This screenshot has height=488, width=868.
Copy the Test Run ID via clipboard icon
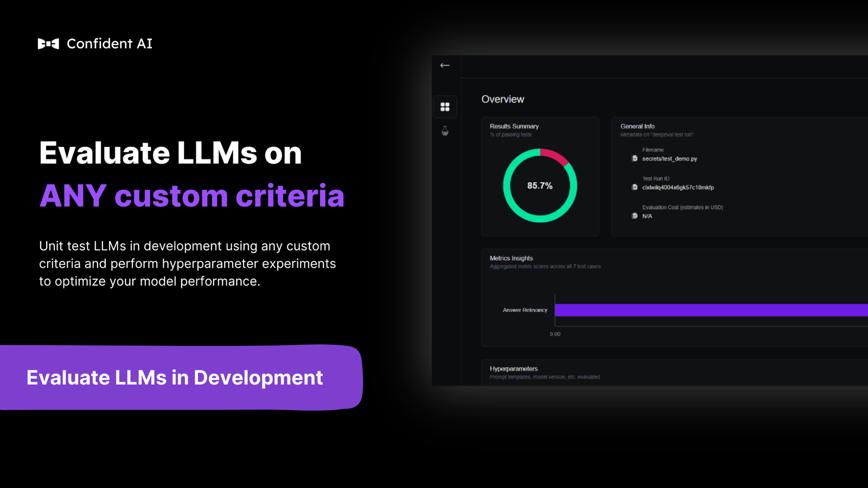coord(634,188)
